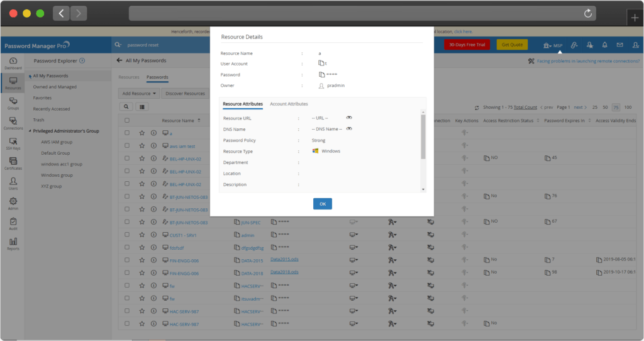Click the column chooser list icon

142,107
